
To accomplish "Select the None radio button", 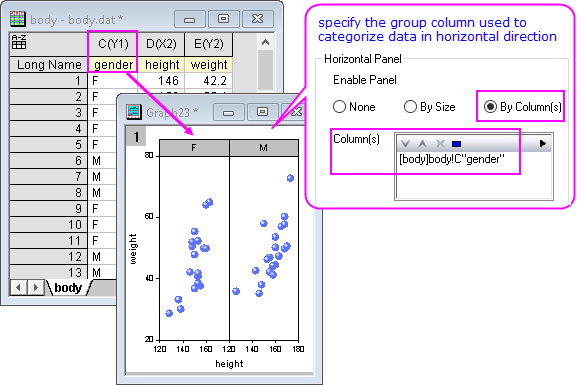I will [339, 107].
